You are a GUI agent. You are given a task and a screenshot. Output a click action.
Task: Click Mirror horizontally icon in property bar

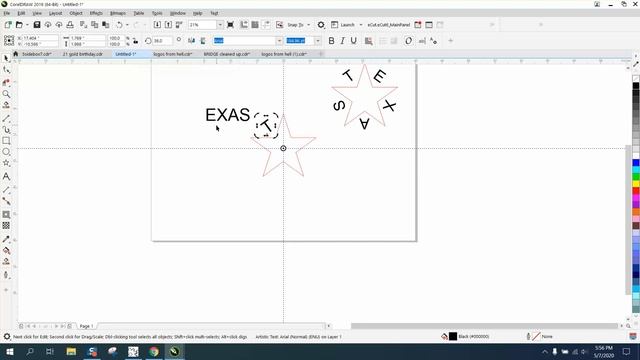click(191, 41)
